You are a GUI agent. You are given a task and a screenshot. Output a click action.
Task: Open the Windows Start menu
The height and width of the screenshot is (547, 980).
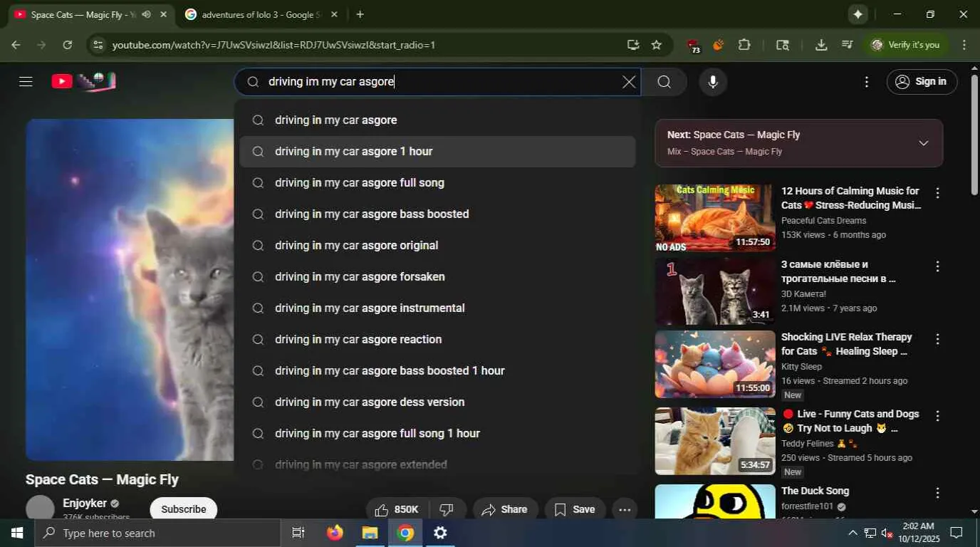point(17,533)
